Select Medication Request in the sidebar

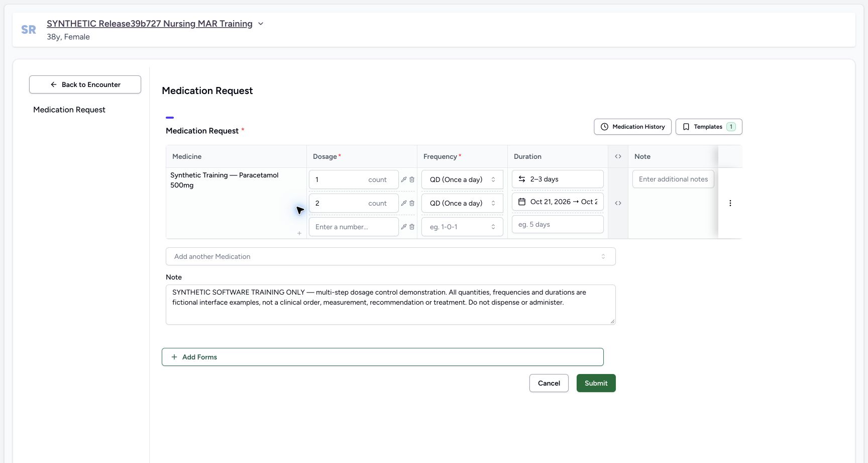click(x=69, y=110)
